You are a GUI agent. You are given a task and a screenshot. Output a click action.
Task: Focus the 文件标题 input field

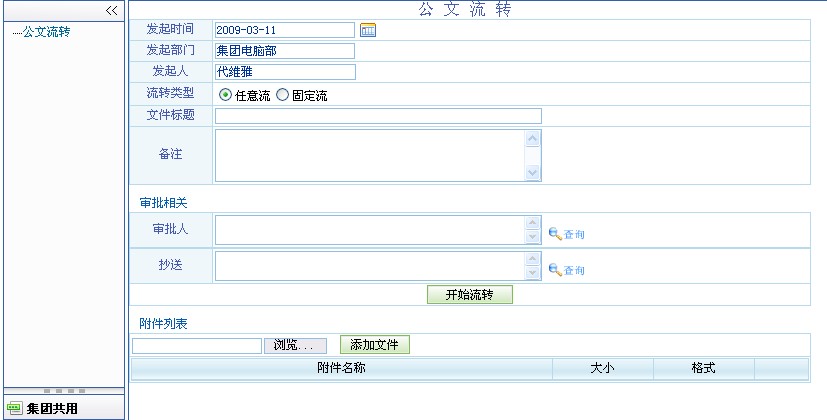point(378,116)
